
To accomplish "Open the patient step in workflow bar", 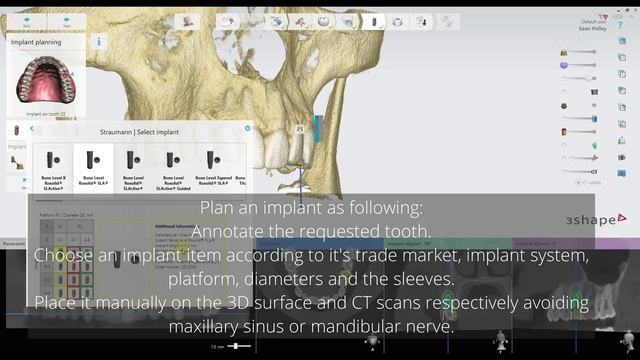I will click(x=187, y=22).
